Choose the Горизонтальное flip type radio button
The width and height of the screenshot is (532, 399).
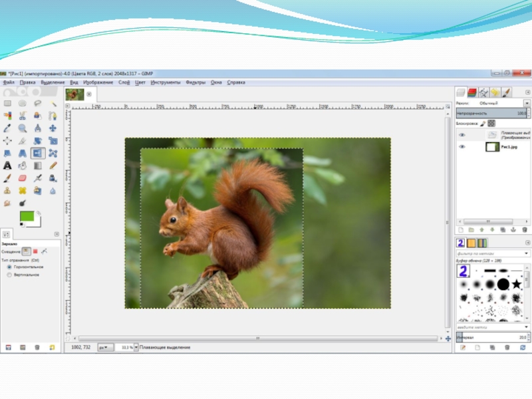(9, 267)
